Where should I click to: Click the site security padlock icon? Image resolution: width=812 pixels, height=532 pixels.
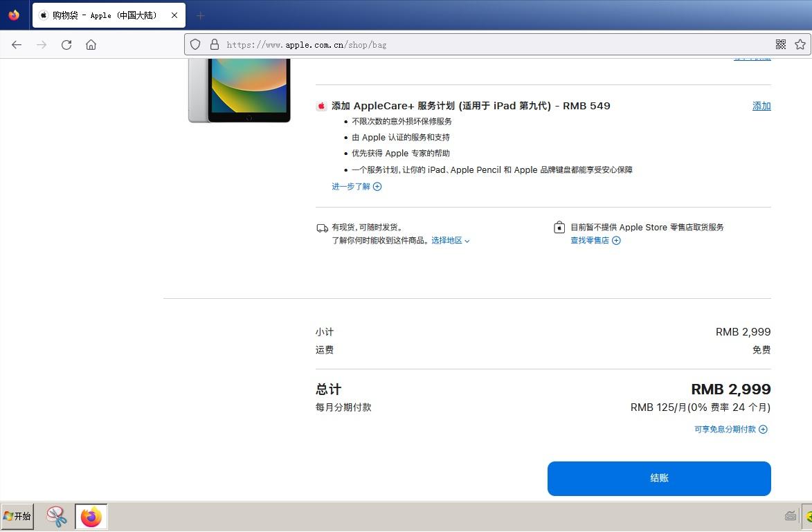coord(215,44)
